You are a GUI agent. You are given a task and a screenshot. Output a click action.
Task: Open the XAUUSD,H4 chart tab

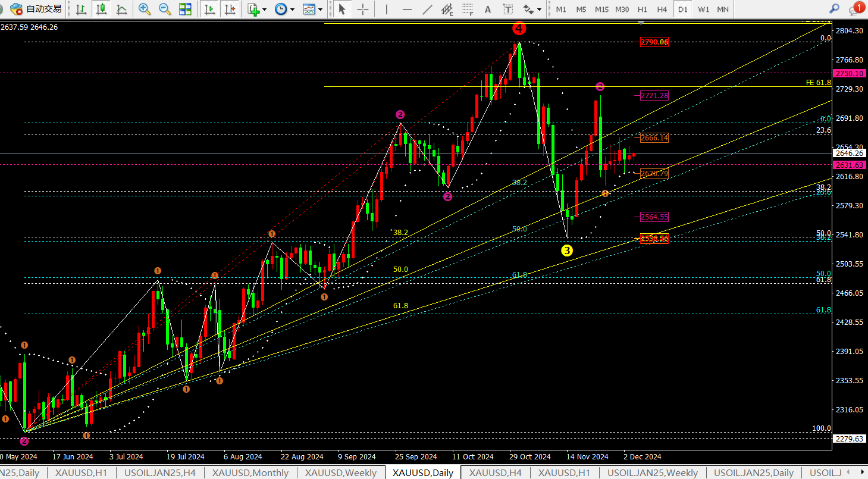(x=496, y=472)
